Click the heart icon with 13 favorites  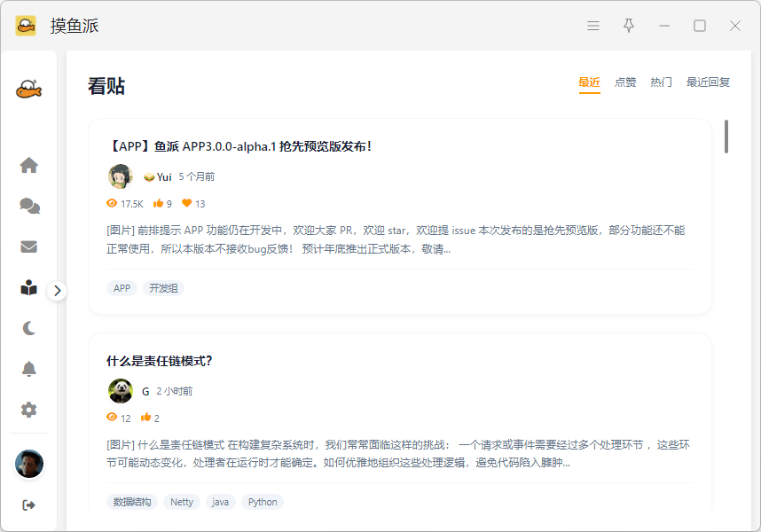187,203
